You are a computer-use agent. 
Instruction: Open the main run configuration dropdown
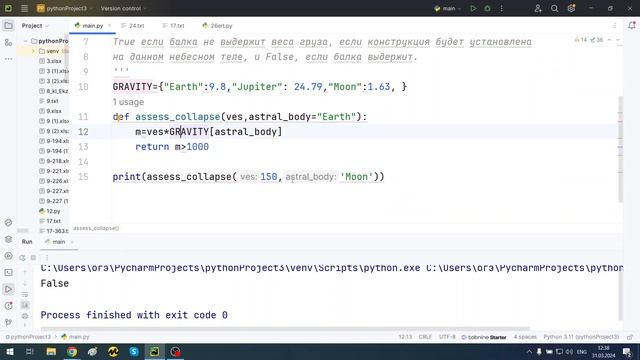tap(448, 8)
